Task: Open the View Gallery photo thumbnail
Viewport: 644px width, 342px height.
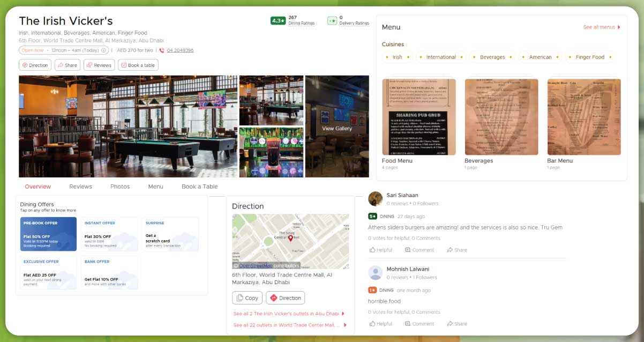Action: tap(336, 127)
